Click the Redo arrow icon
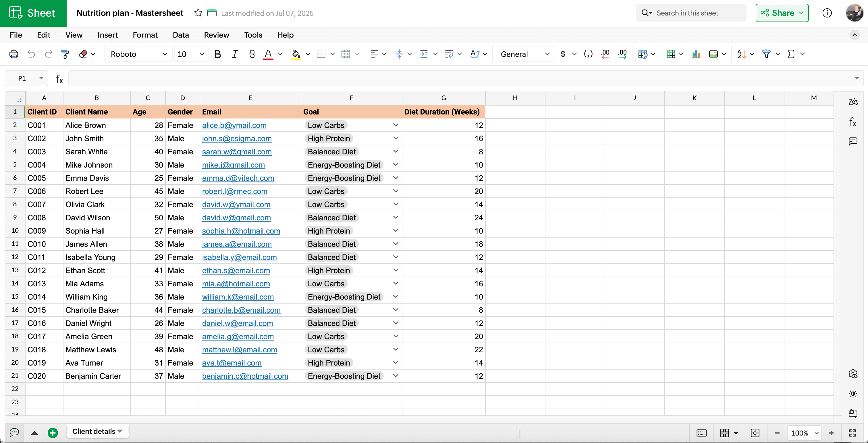 (49, 54)
